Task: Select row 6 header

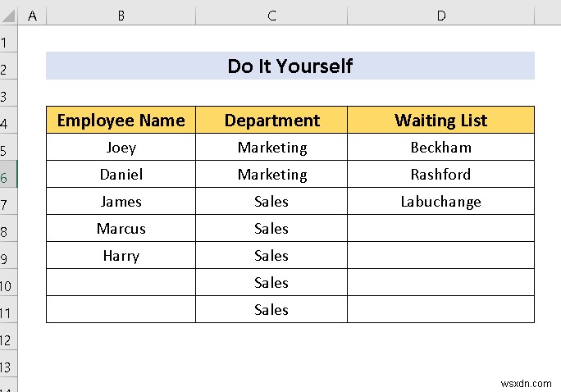Action: (x=8, y=175)
